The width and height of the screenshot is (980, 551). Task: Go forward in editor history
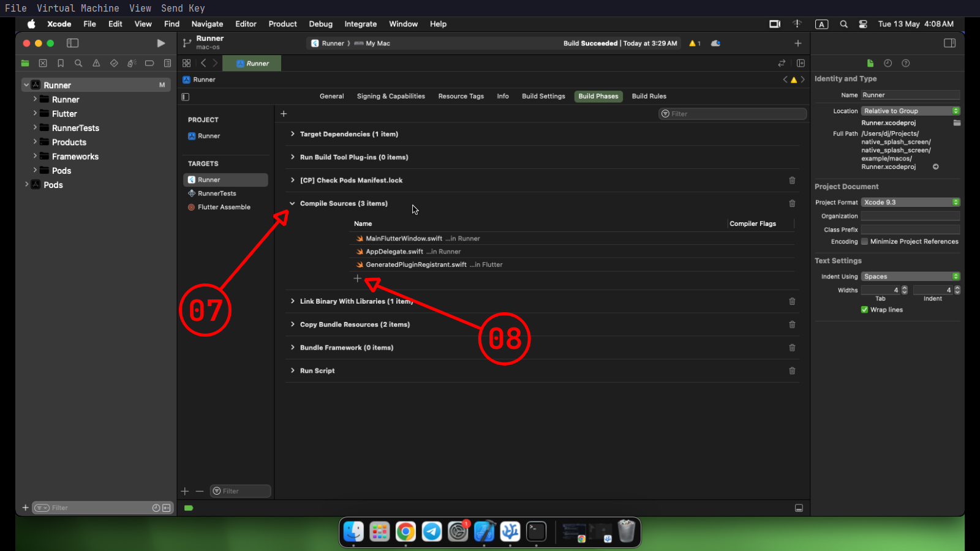[215, 63]
